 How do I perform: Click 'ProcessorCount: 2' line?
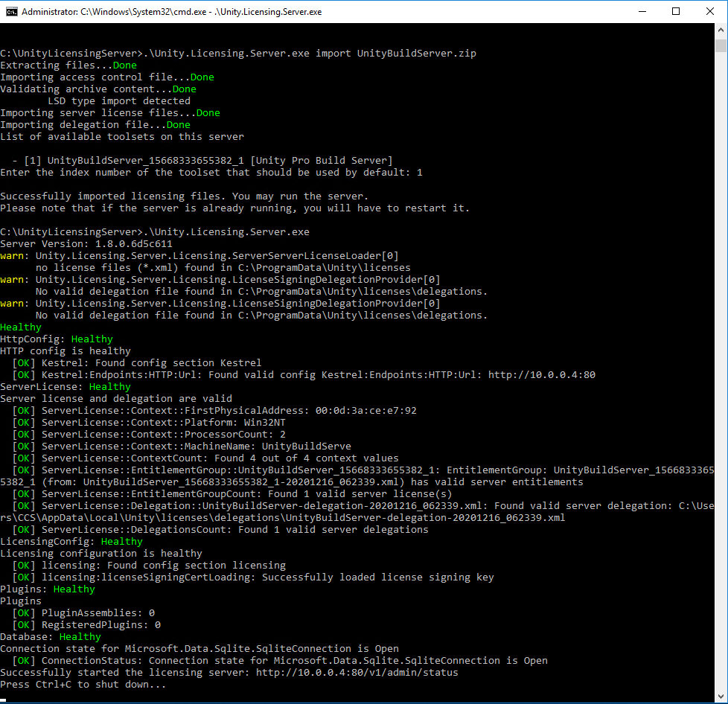149,435
